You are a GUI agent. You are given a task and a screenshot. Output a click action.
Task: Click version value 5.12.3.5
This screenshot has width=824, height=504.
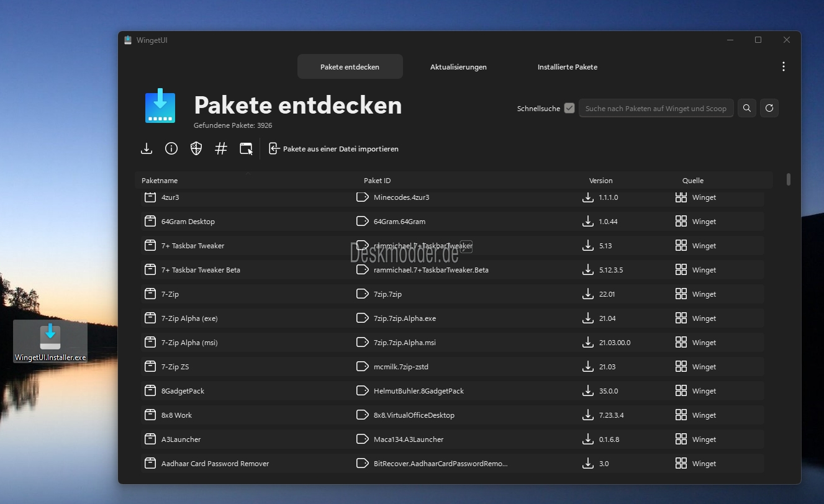tap(611, 270)
